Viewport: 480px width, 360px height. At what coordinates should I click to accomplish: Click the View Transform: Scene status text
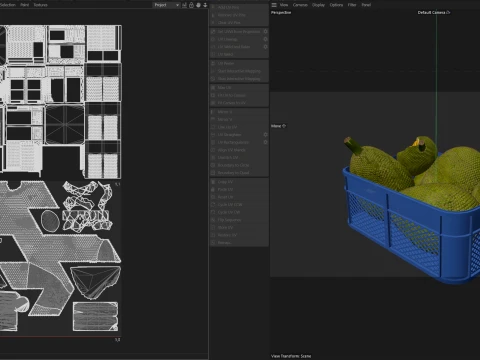[x=291, y=356]
